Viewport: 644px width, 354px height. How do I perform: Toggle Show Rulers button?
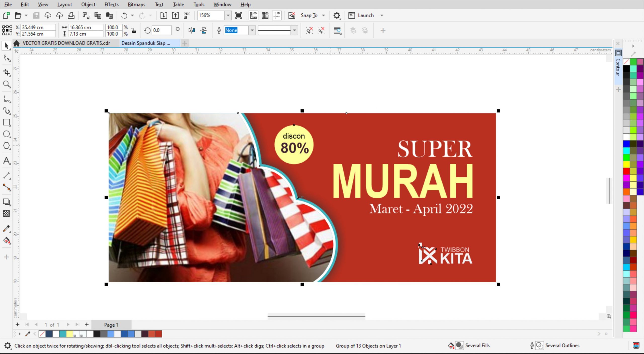point(253,15)
